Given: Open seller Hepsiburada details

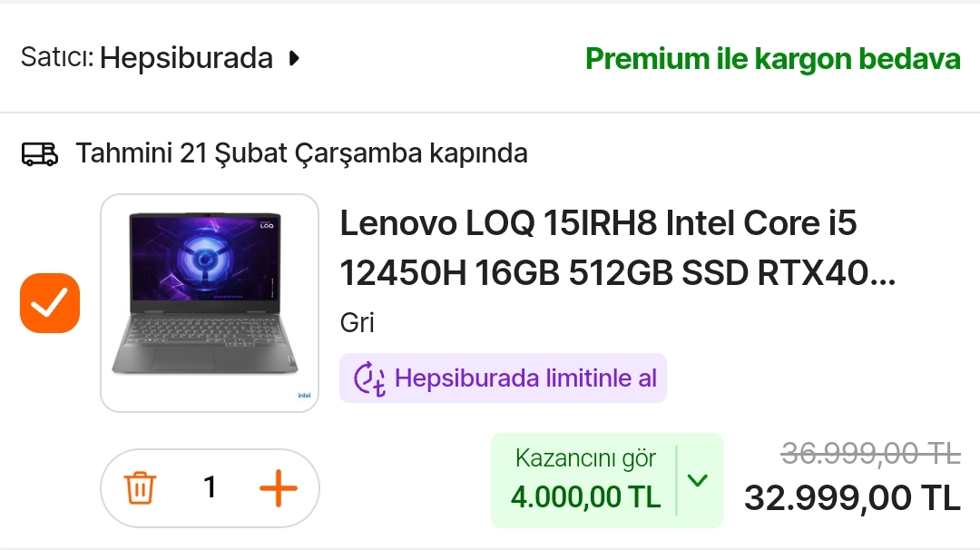Looking at the screenshot, I should point(186,58).
